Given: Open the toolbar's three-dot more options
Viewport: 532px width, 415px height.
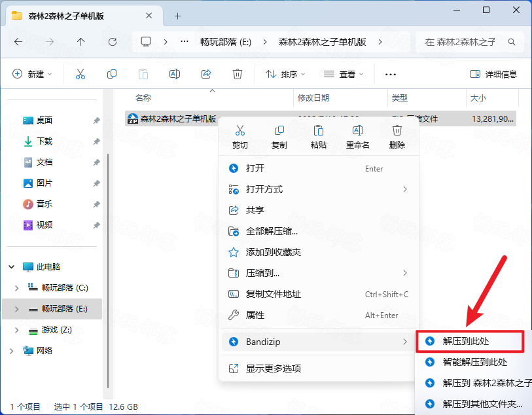Looking at the screenshot, I should click(391, 75).
